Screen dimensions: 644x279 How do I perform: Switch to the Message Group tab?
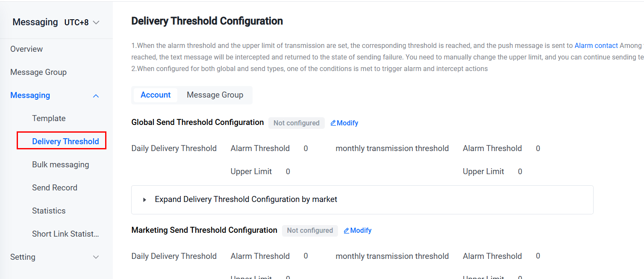coord(215,95)
